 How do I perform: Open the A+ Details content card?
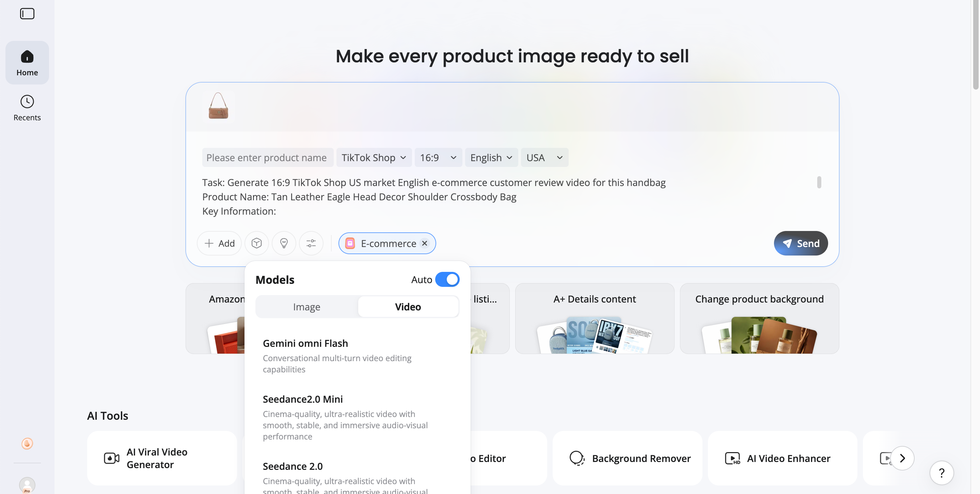(x=595, y=318)
